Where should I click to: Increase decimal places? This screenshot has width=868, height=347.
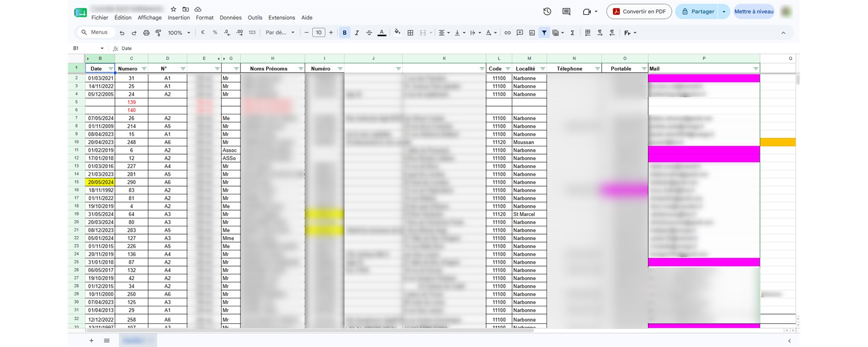(240, 33)
